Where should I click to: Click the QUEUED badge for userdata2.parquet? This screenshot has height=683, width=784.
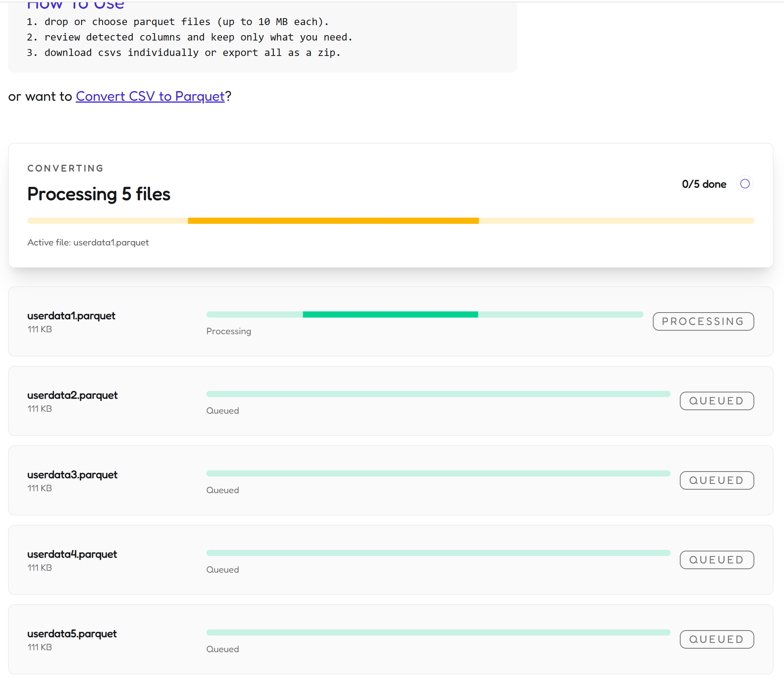[716, 401]
